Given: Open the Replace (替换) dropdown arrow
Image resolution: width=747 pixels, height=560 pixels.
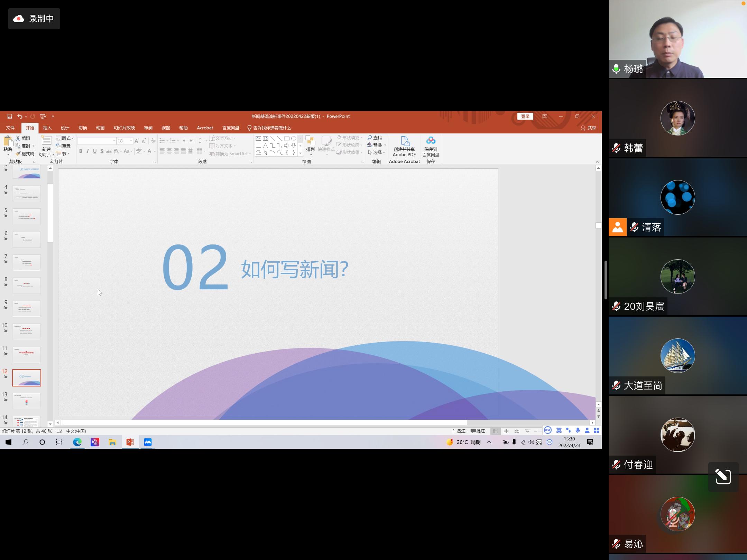Looking at the screenshot, I should click(385, 145).
